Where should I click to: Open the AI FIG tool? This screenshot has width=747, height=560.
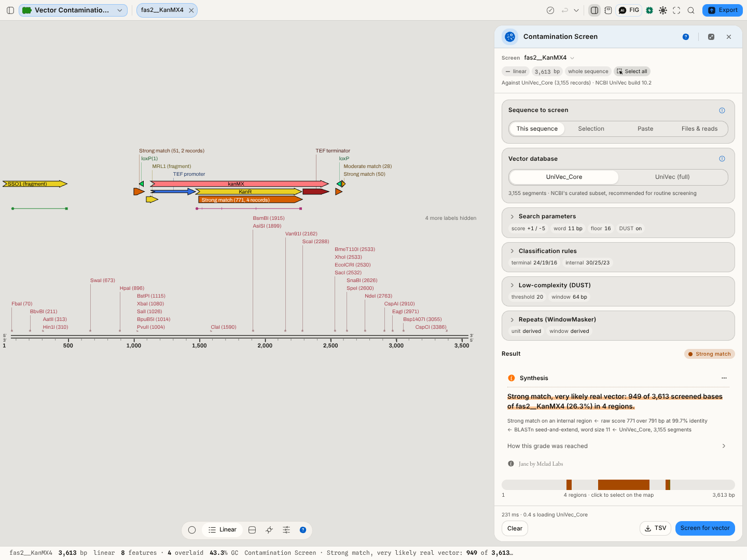(629, 10)
